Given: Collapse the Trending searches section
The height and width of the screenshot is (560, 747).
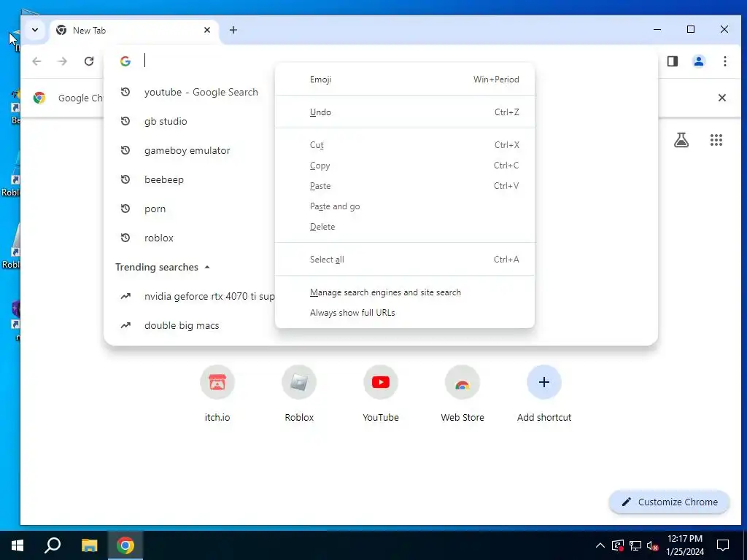Looking at the screenshot, I should [x=206, y=267].
